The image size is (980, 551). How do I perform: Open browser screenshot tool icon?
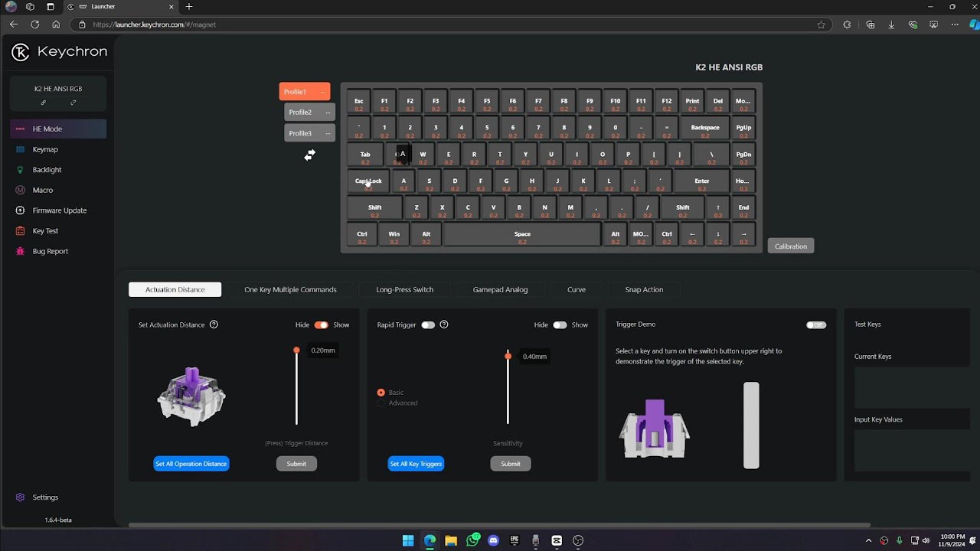click(x=933, y=24)
